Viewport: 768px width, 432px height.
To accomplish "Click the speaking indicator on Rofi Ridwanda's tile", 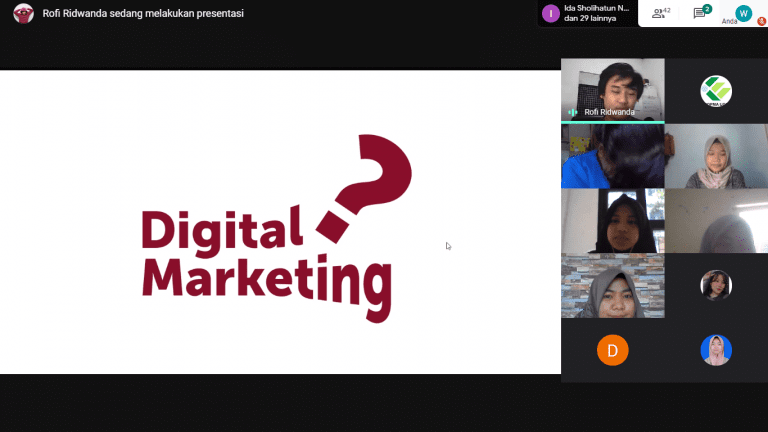I will (x=572, y=112).
